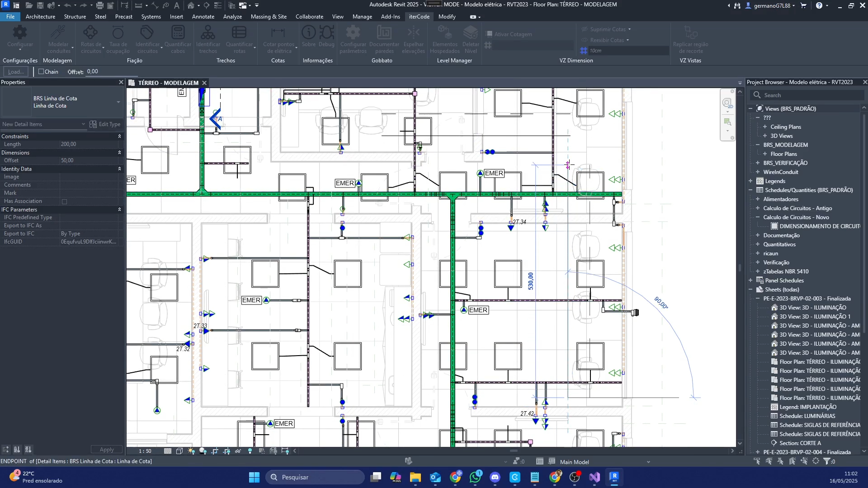This screenshot has height=488, width=868.
Task: Check the Has Association checkbox
Action: click(x=64, y=202)
